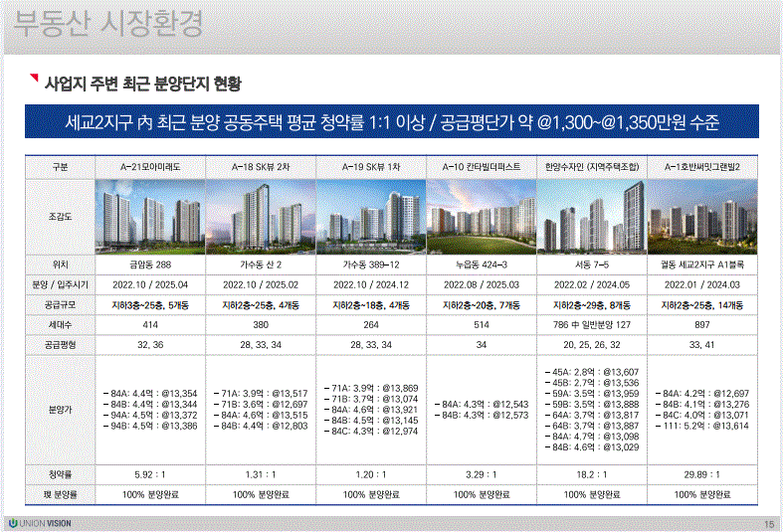The width and height of the screenshot is (783, 532).
Task: Select the A-19 SK뷰 1차 rendering image
Action: click(371, 217)
